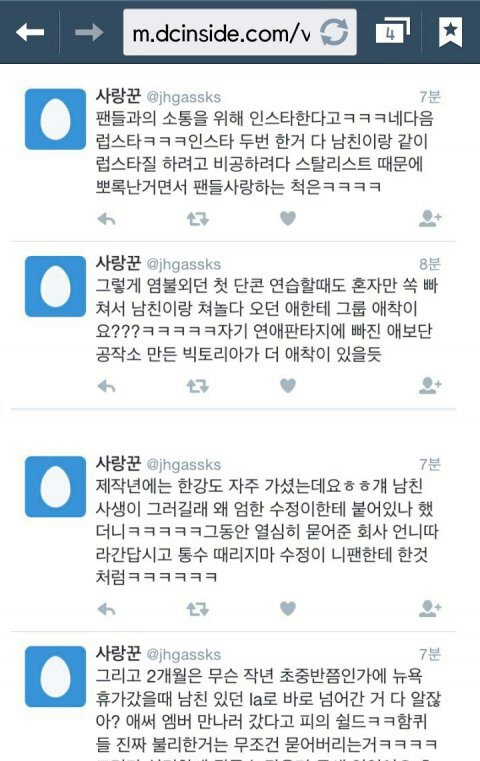This screenshot has height=761, width=480.
Task: Go forward with the right arrow button
Action: tap(89, 33)
